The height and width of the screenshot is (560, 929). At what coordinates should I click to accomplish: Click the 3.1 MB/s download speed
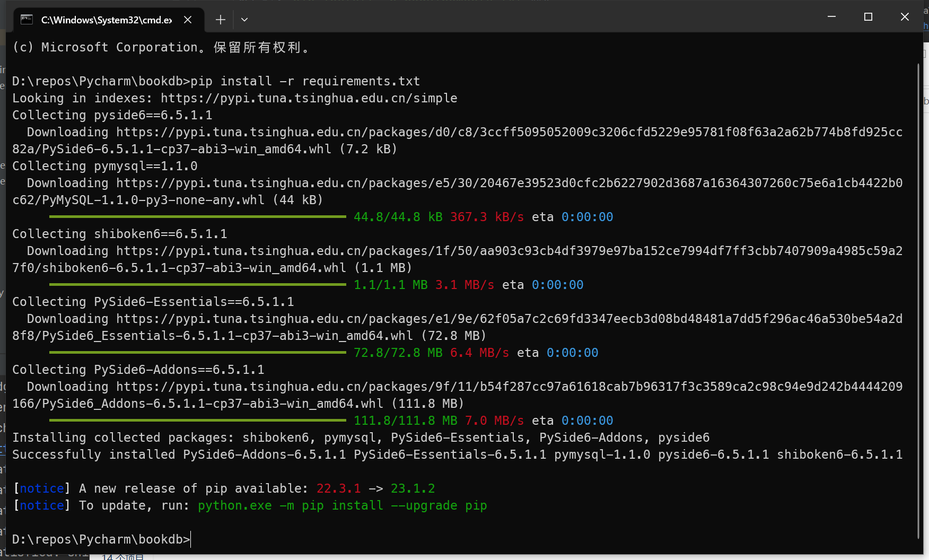tap(464, 285)
